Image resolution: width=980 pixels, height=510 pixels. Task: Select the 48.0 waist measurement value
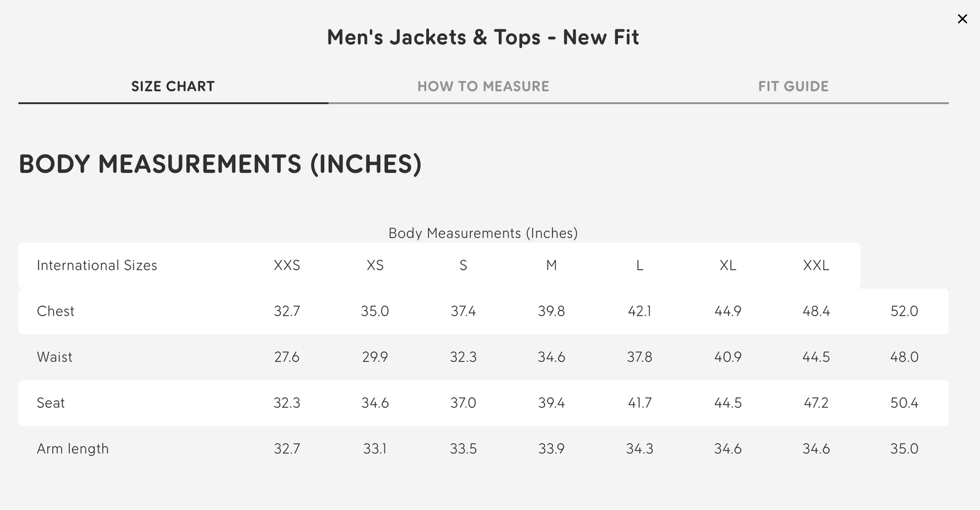(904, 357)
